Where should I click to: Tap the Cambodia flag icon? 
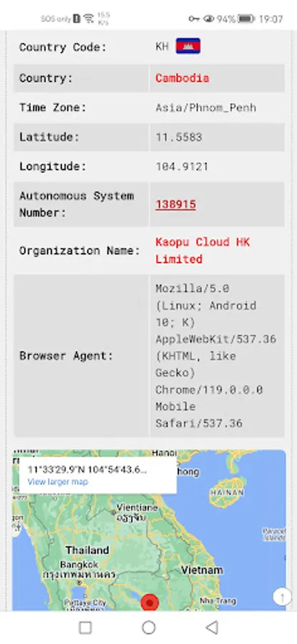coord(188,46)
